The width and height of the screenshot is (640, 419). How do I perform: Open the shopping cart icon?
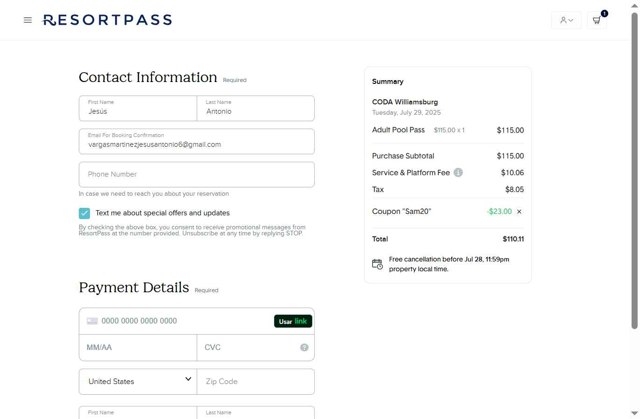[597, 20]
